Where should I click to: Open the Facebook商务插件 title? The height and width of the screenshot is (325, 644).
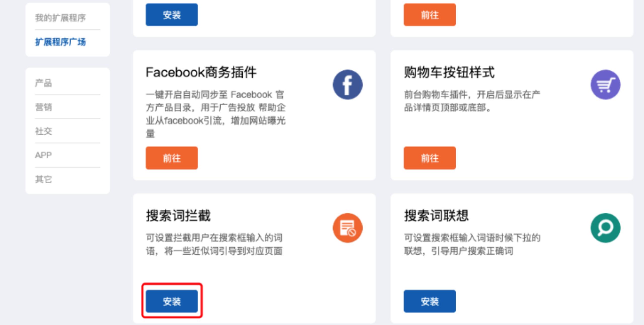point(201,72)
